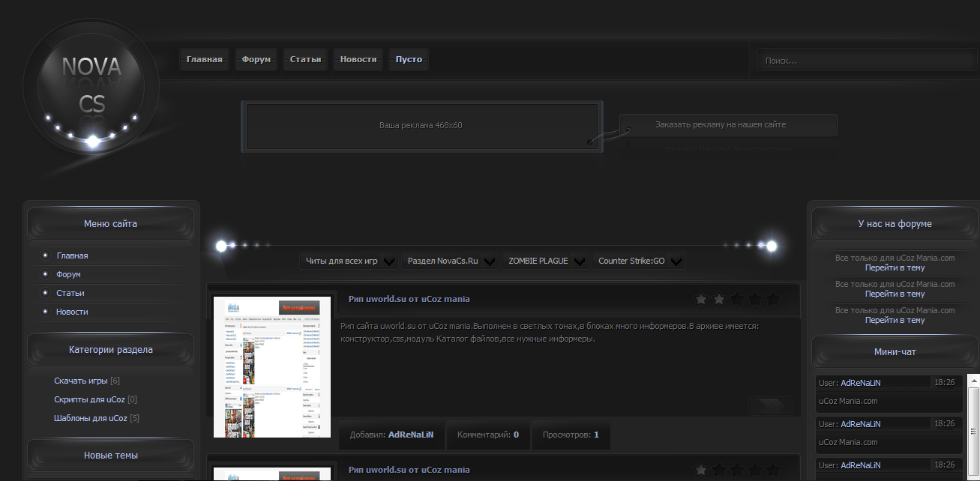The width and height of the screenshot is (980, 481).
Task: Rate the first post four stars
Action: coord(755,299)
